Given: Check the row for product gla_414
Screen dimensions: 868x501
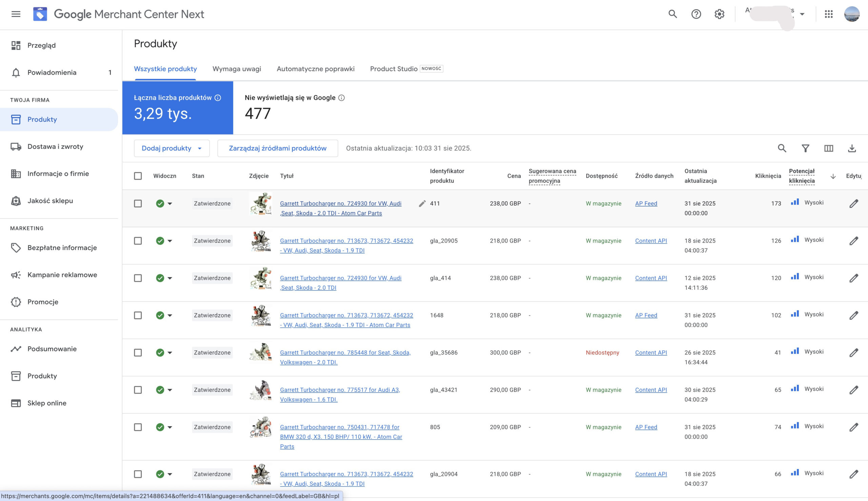Looking at the screenshot, I should coord(138,278).
